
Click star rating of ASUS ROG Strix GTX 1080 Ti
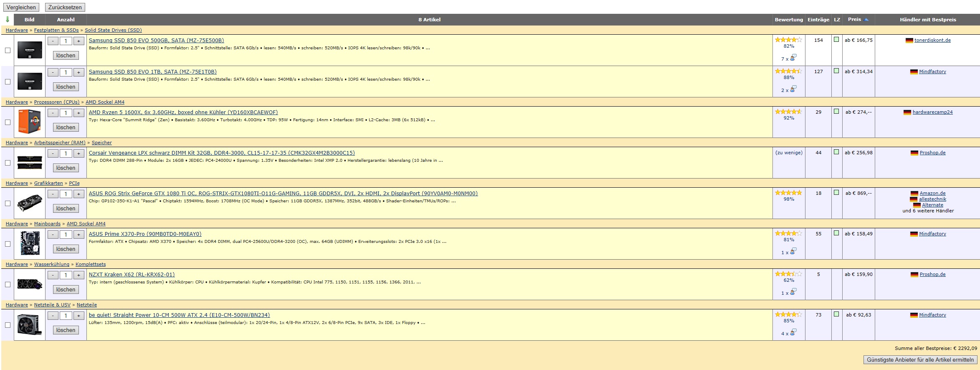788,193
